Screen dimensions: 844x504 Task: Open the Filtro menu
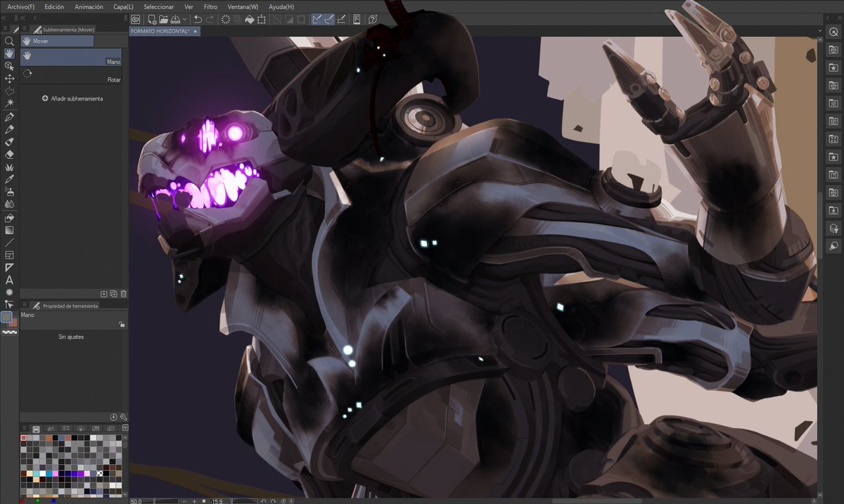(210, 6)
